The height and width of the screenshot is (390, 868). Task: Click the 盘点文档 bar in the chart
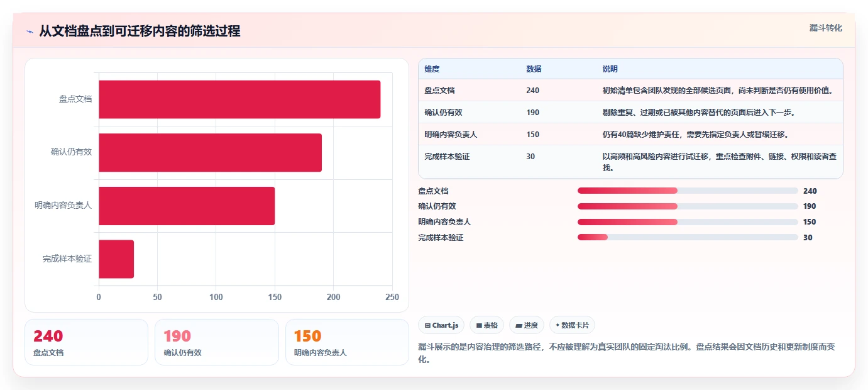point(239,99)
